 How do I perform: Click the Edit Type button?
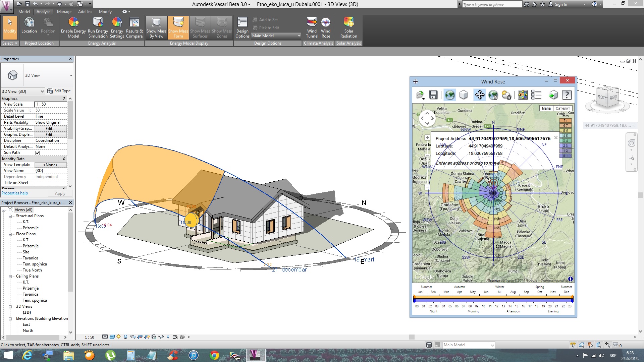pos(59,91)
